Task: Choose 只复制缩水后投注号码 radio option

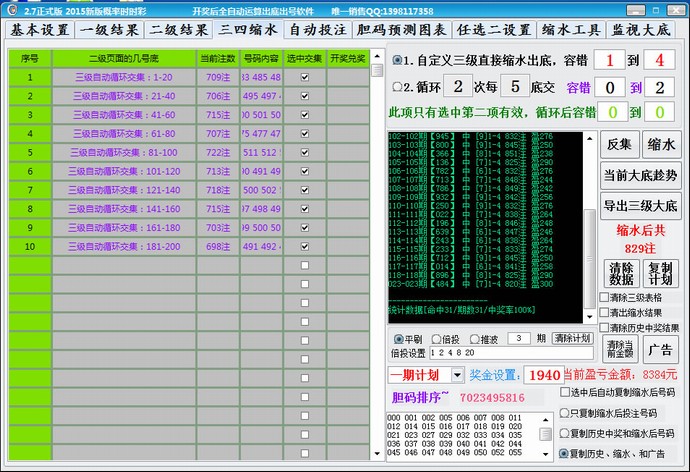Action: pyautogui.click(x=566, y=412)
